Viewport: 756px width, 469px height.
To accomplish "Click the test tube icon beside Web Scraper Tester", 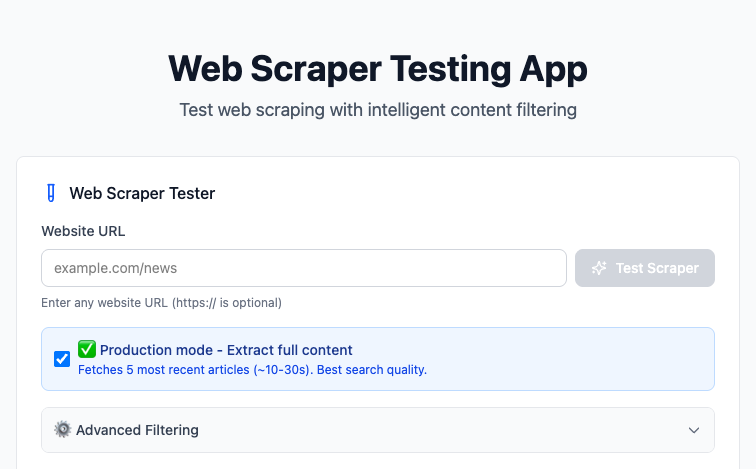I will (x=52, y=193).
